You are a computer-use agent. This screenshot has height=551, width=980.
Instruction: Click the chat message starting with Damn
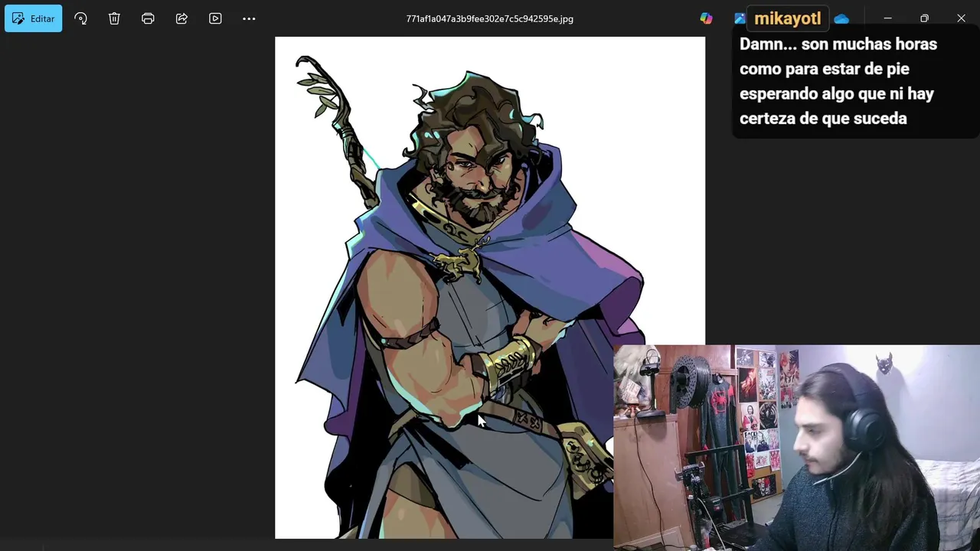point(838,81)
